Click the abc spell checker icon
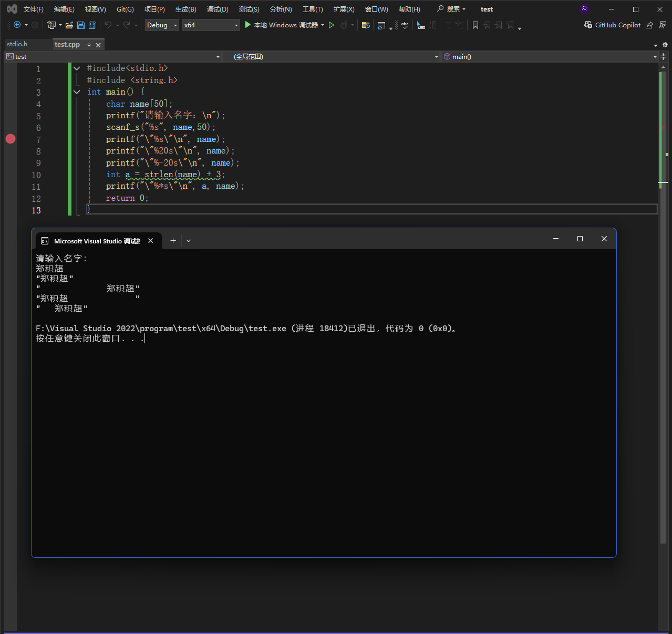The width and height of the screenshot is (672, 634). 405,25
